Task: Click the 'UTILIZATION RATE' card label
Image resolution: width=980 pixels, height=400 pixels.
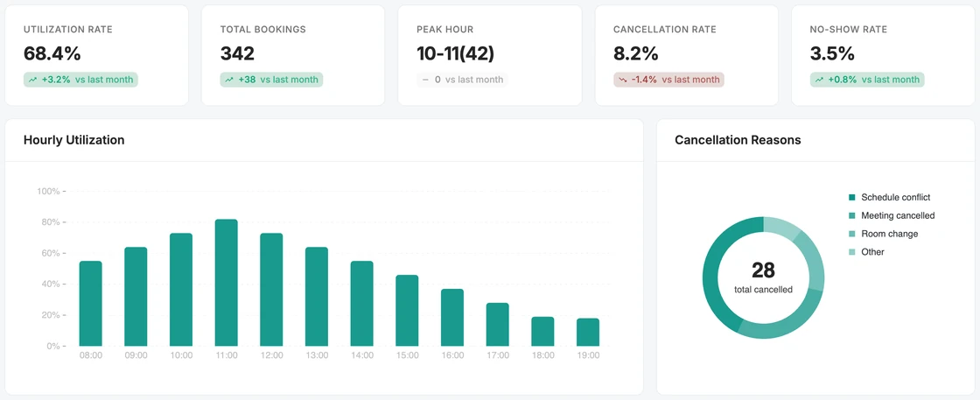Action: 68,30
